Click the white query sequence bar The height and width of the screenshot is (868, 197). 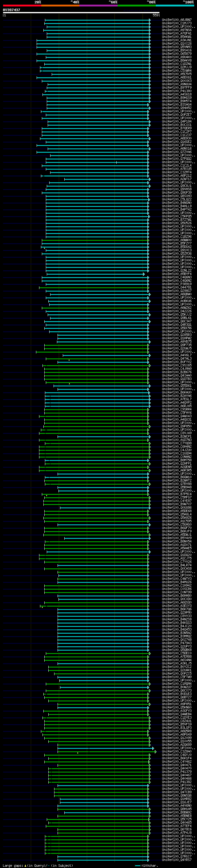coord(81,12)
